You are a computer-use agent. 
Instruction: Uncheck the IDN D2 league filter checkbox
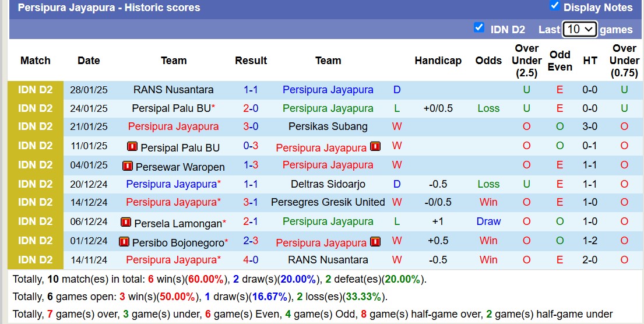pos(478,27)
